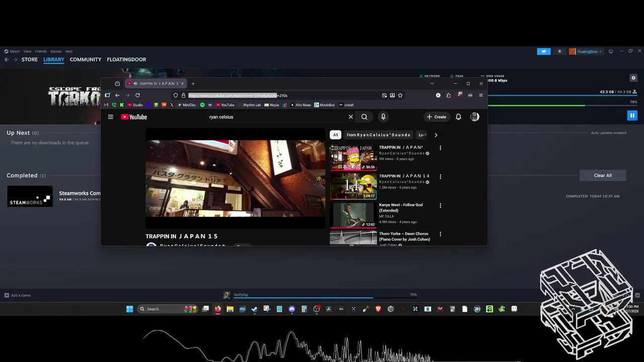Image resolution: width=644 pixels, height=362 pixels.
Task: Click the TRAPPIN IN JAPAN 15 video player
Action: coord(235,178)
